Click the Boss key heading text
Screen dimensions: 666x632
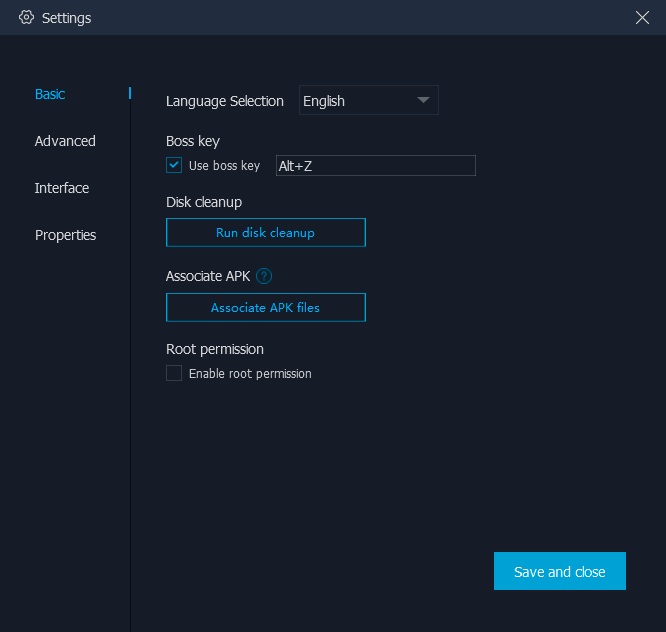193,141
